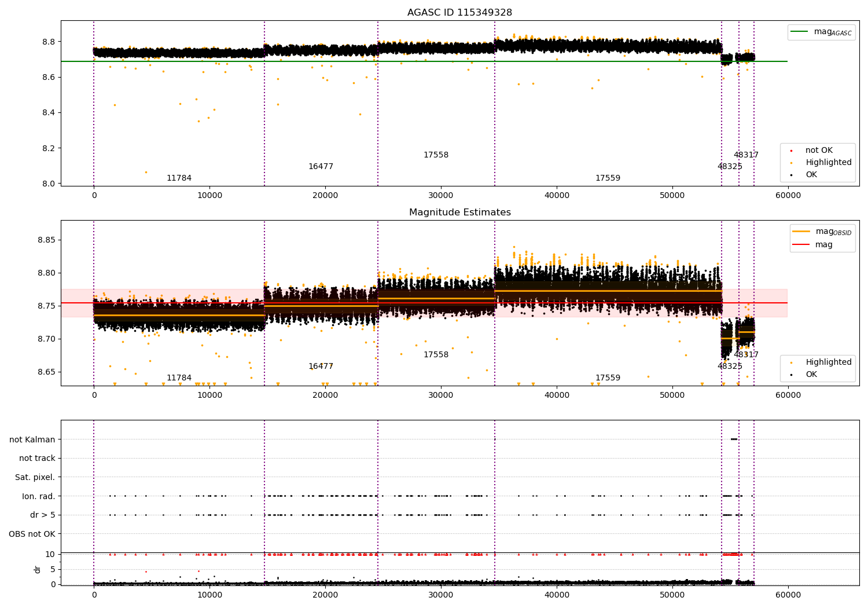Image resolution: width=868 pixels, height=608 pixels.
Task: Click the 16477 obsid label in middle plot
Action: [x=321, y=367]
